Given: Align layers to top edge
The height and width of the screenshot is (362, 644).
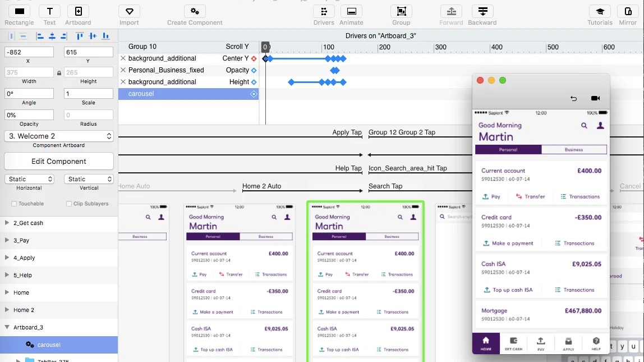Looking at the screenshot, I should [80, 36].
